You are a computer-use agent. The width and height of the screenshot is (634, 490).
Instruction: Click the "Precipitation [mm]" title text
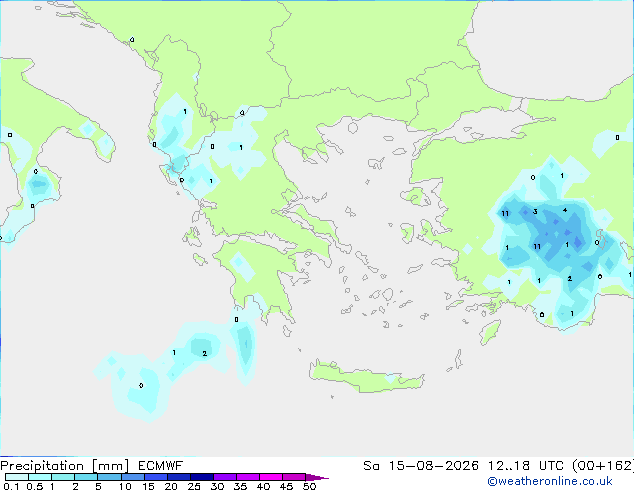click(x=64, y=466)
